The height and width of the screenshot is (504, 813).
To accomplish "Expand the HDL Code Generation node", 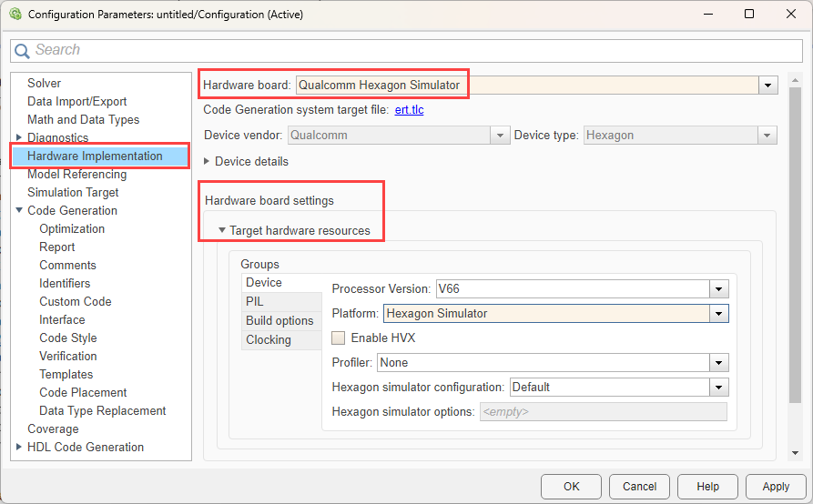I will point(19,447).
